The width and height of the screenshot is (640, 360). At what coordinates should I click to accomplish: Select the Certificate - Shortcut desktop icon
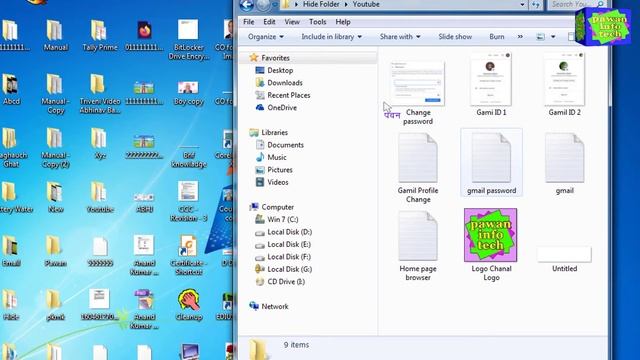point(188,255)
